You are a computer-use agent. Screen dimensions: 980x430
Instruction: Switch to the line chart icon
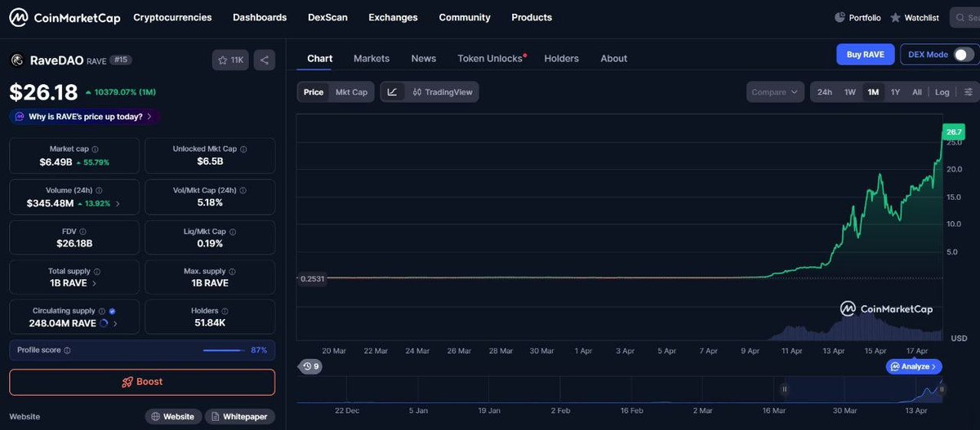(392, 92)
